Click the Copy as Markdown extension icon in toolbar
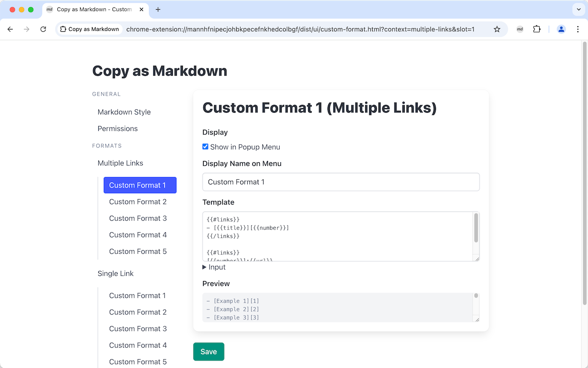The width and height of the screenshot is (588, 368). pyautogui.click(x=520, y=29)
